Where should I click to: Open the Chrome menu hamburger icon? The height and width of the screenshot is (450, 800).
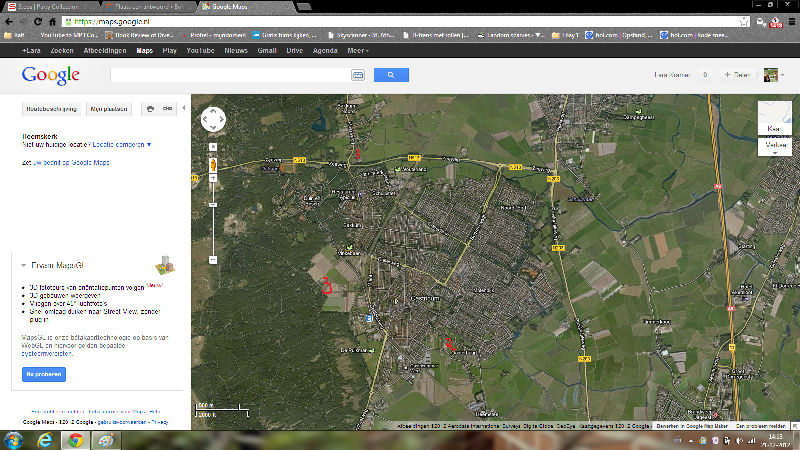792,21
